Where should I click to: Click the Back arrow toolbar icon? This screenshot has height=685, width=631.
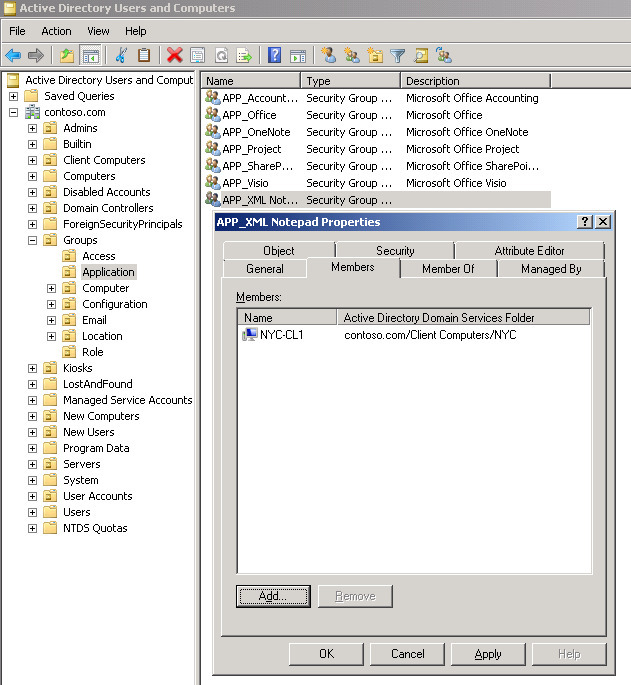tap(13, 55)
